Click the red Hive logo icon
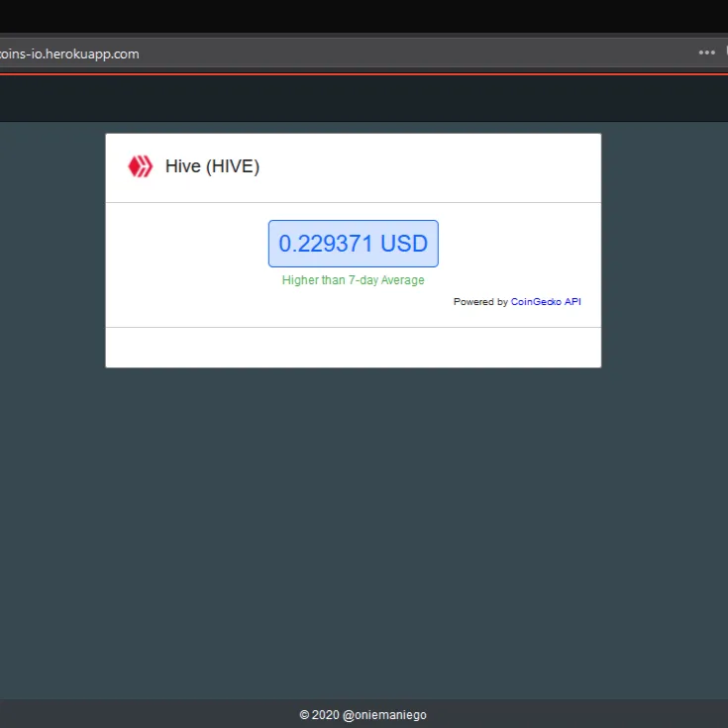The height and width of the screenshot is (728, 728). click(141, 166)
